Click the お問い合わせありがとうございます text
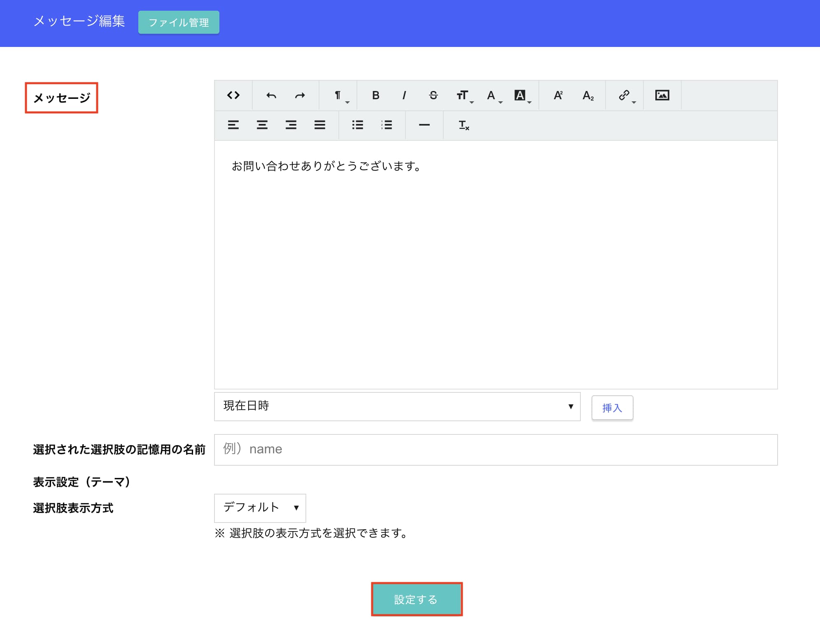The width and height of the screenshot is (820, 644). [326, 166]
